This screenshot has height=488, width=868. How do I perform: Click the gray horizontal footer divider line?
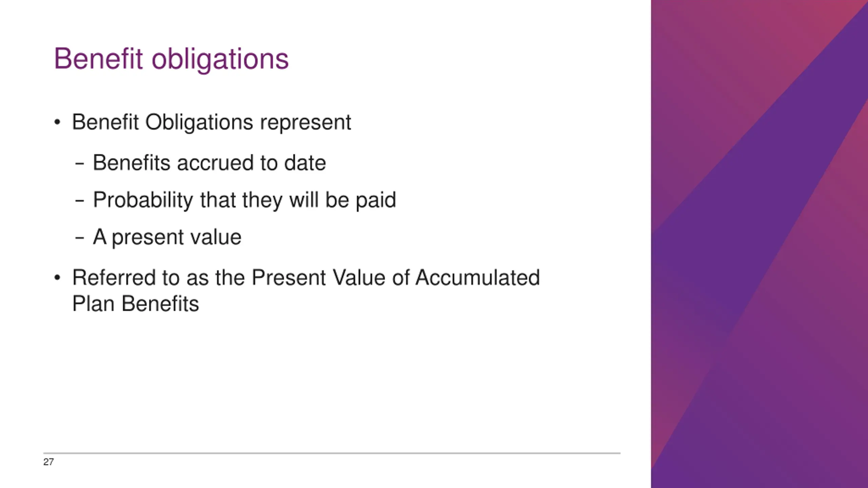(x=332, y=453)
